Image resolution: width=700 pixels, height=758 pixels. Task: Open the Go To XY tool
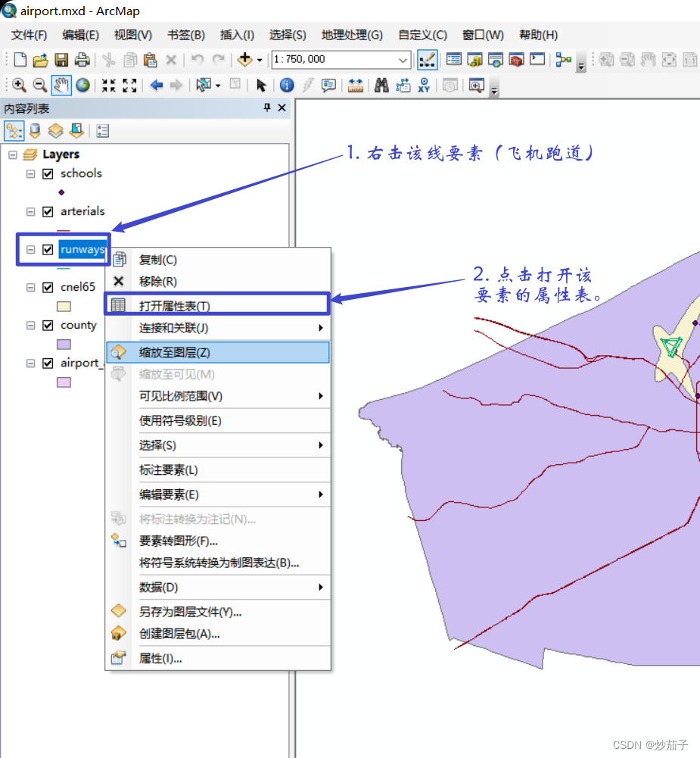pyautogui.click(x=424, y=86)
